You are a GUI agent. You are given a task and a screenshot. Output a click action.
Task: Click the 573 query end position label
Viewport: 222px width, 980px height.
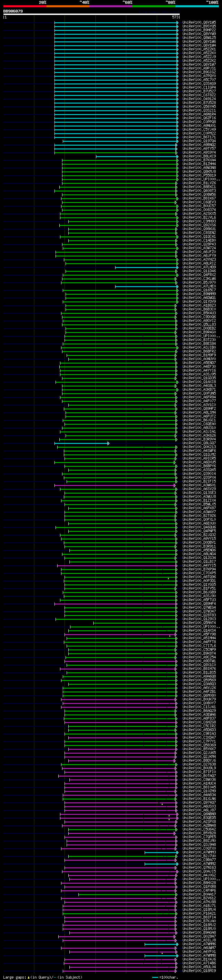tap(175, 17)
